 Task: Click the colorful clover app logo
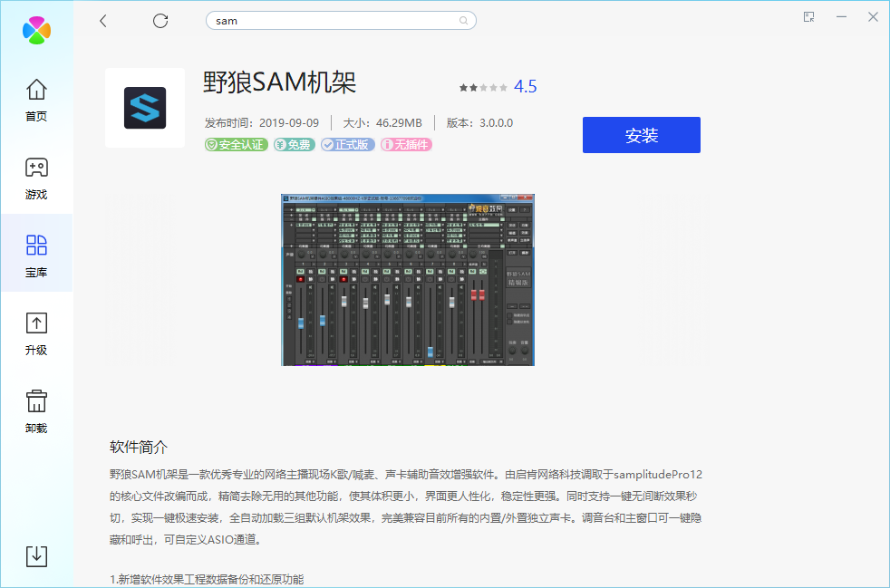(x=37, y=31)
